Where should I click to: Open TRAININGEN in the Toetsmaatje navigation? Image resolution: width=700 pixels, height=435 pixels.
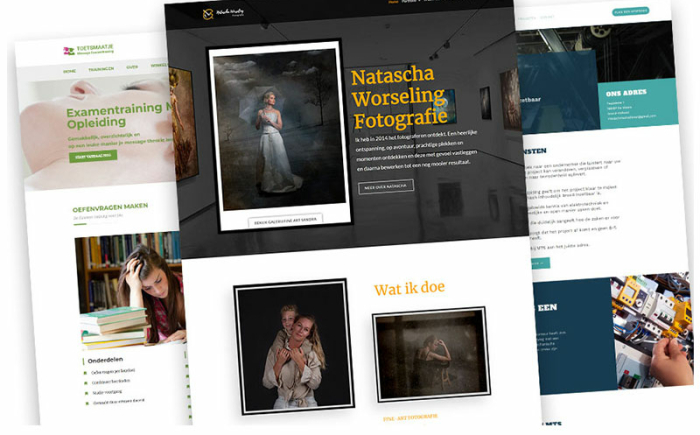[x=101, y=69]
